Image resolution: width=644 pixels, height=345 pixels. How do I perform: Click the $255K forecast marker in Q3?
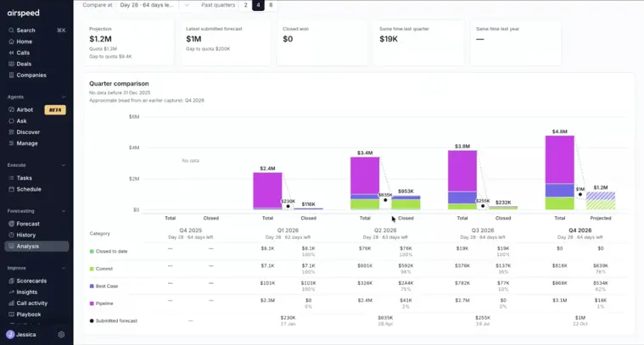point(483,206)
